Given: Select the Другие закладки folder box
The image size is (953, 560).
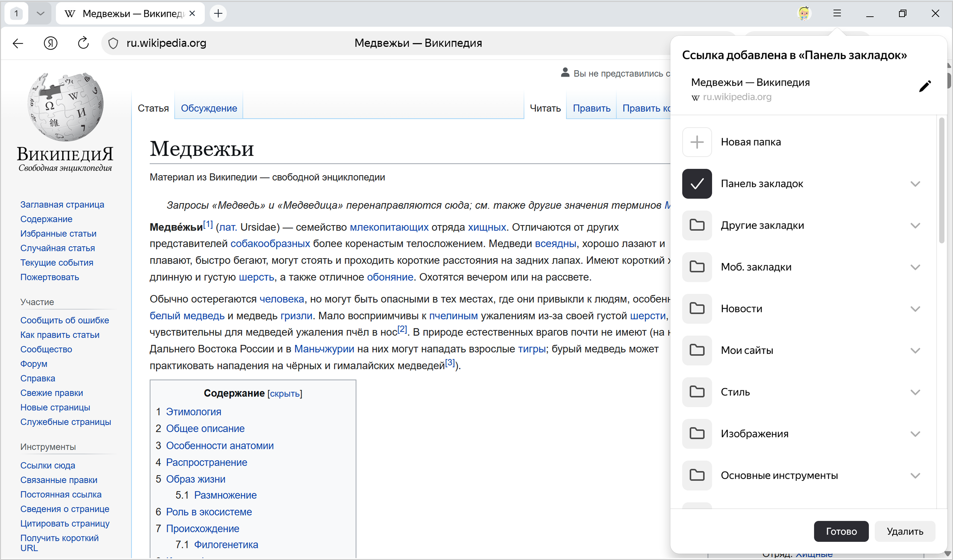Looking at the screenshot, I should [x=697, y=225].
